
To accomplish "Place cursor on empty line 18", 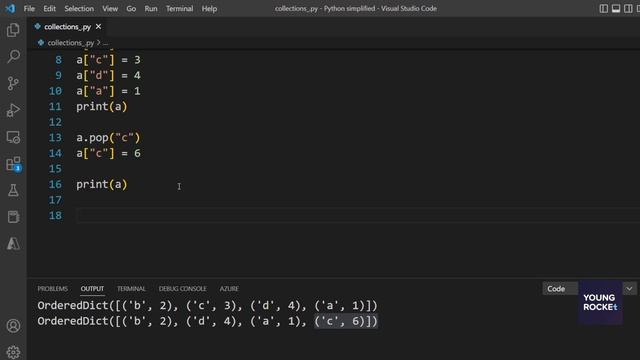I will [358, 216].
